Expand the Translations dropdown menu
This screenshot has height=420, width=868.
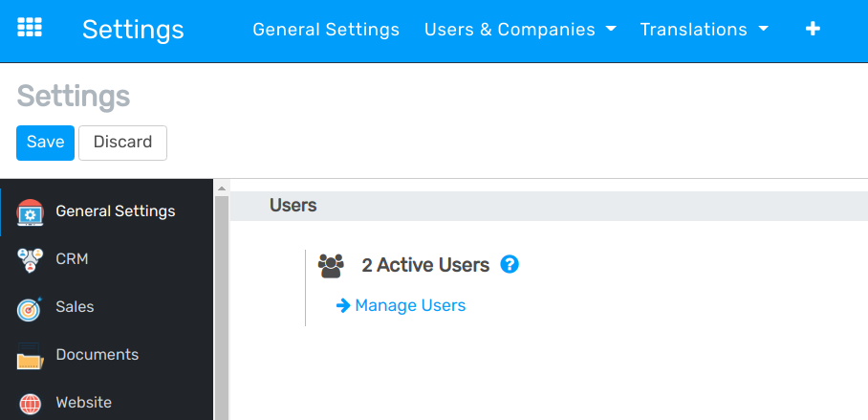(704, 30)
